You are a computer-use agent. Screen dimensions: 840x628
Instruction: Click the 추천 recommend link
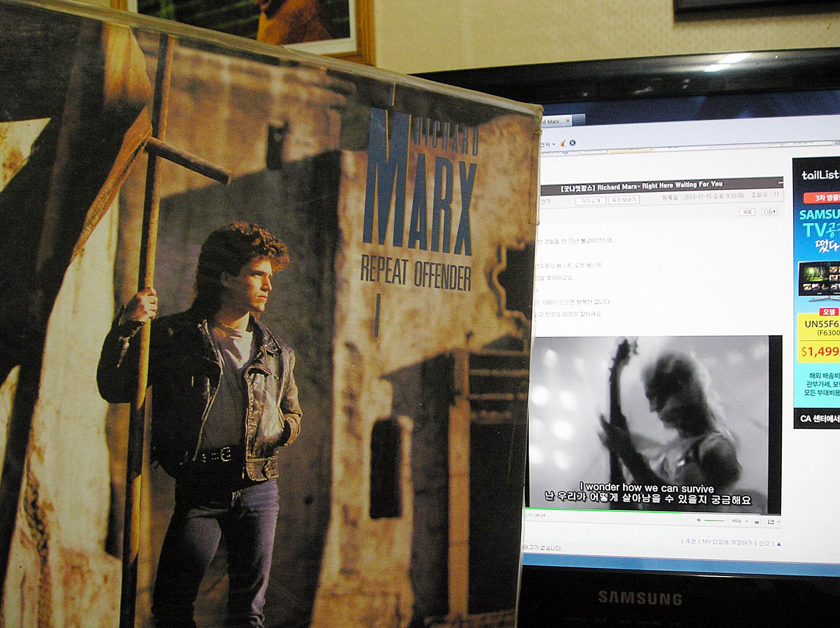[690, 542]
